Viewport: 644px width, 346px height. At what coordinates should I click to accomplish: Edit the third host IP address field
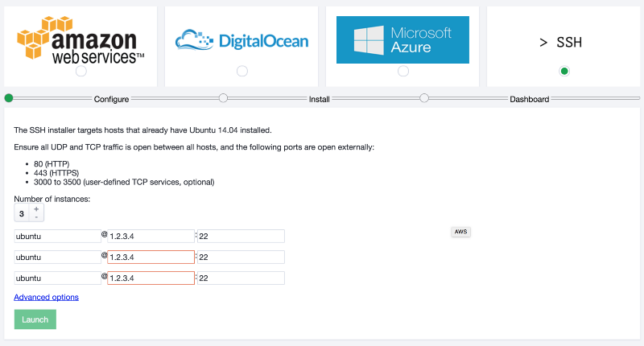151,278
